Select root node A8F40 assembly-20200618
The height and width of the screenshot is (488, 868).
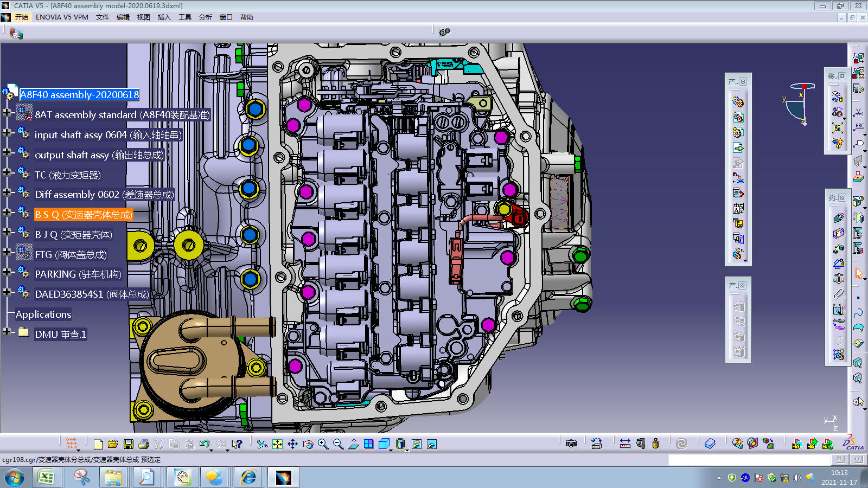(79, 95)
